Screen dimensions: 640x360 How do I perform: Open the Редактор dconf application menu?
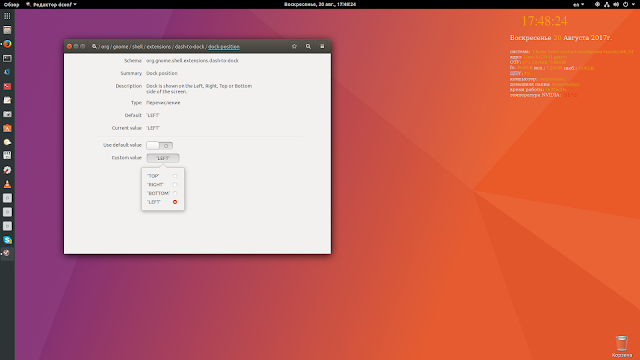click(51, 4)
